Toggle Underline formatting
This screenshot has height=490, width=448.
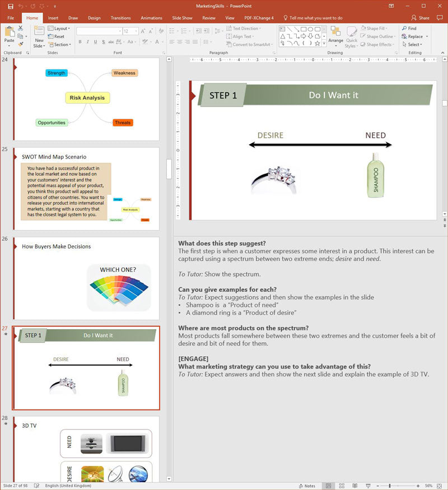[95, 41]
